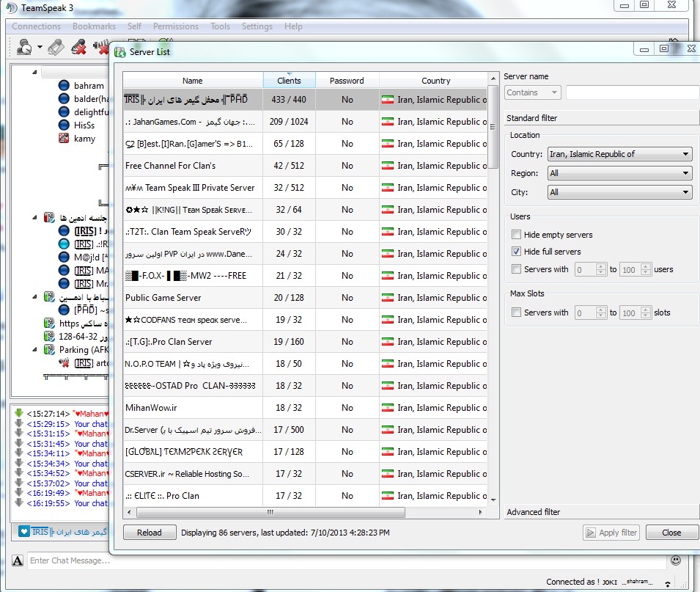The image size is (700, 592).
Task: Toggle Hide full servers checkbox
Action: click(516, 252)
